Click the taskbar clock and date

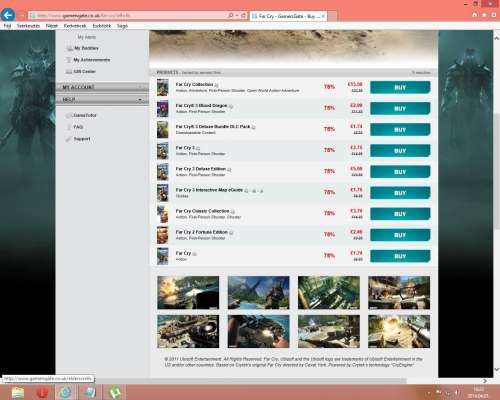[478, 392]
